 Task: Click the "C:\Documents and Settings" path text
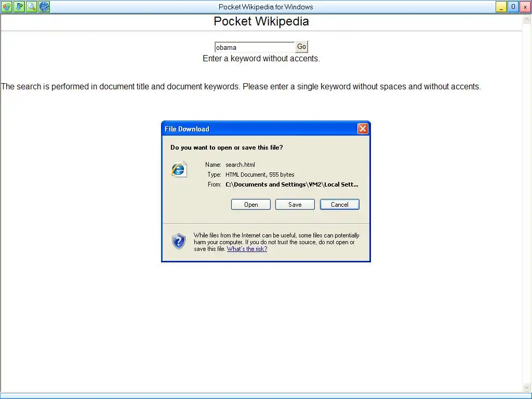pos(292,184)
